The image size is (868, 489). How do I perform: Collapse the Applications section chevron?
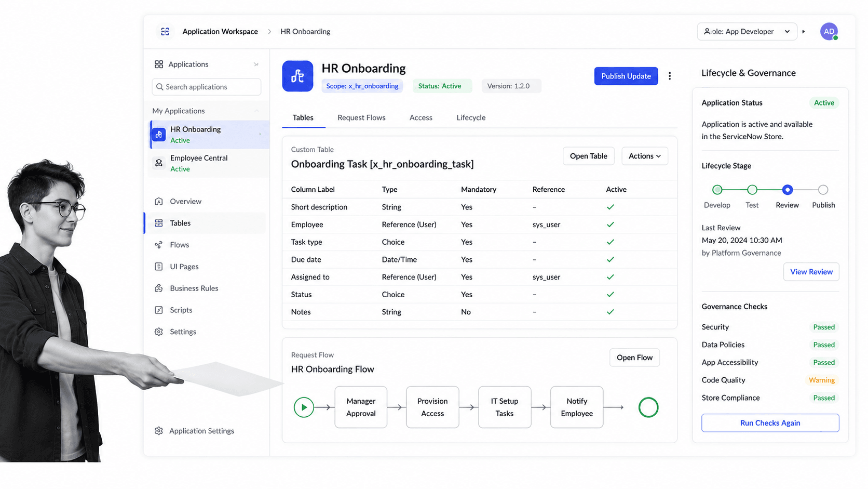tap(256, 64)
